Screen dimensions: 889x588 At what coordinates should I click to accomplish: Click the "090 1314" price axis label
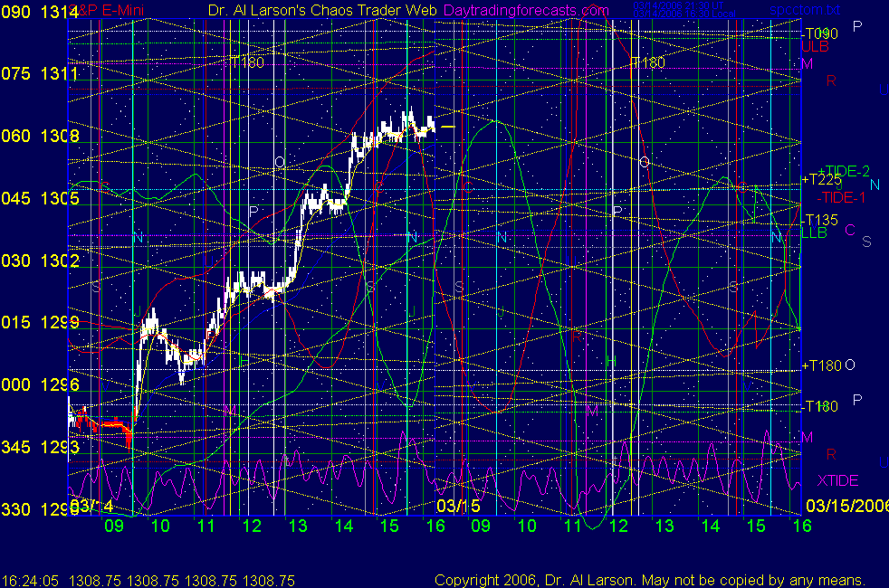40,12
